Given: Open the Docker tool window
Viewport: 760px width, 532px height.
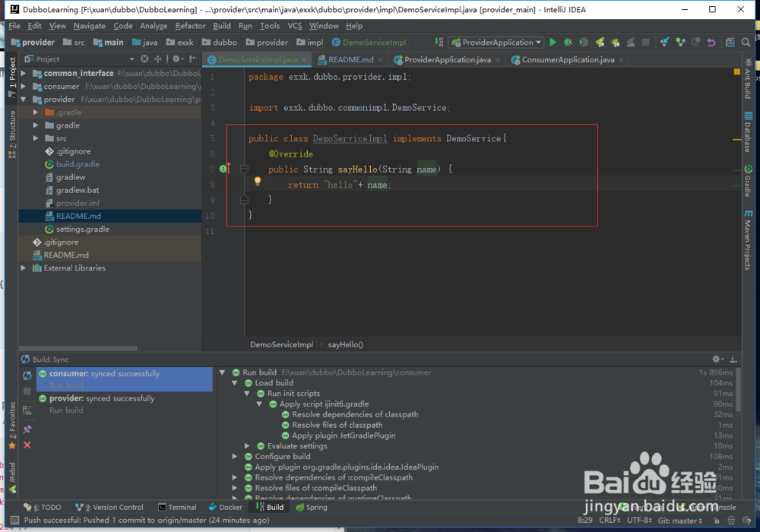Looking at the screenshot, I should tap(226, 507).
